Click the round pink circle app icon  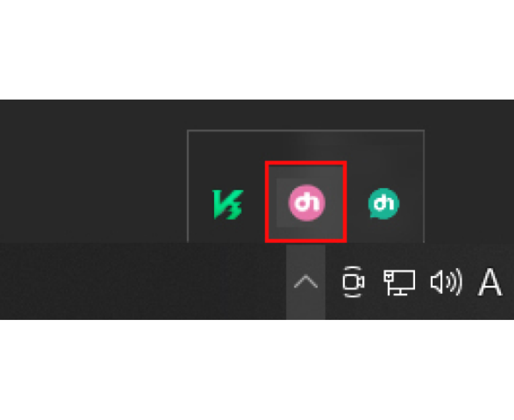[x=307, y=203]
